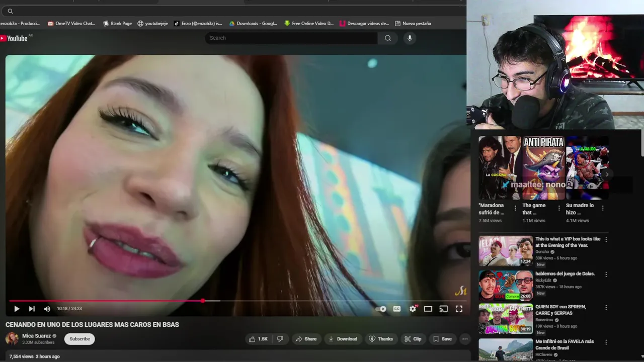Open the youtubejeje bookmark
644x362 pixels.
coord(152,24)
